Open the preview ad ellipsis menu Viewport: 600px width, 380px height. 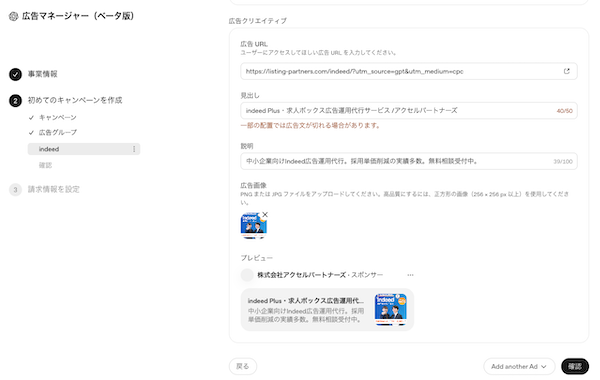tap(410, 275)
